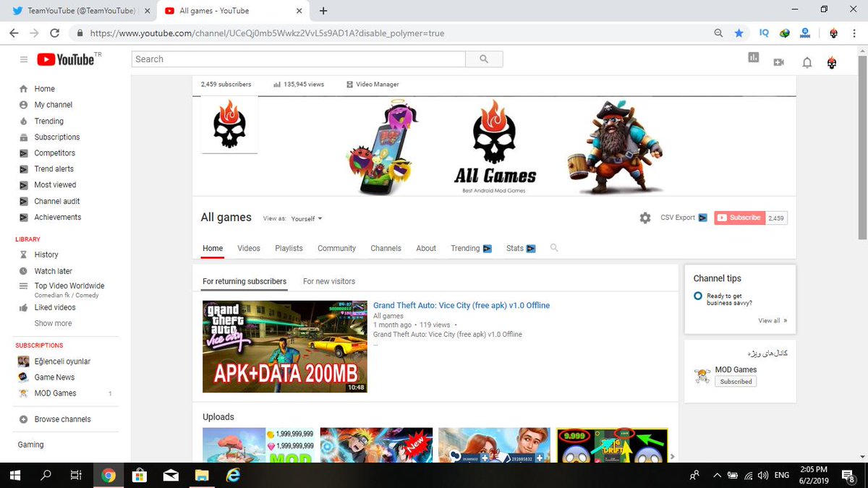Open the Grand Theft Auto Vice City video title

point(461,306)
